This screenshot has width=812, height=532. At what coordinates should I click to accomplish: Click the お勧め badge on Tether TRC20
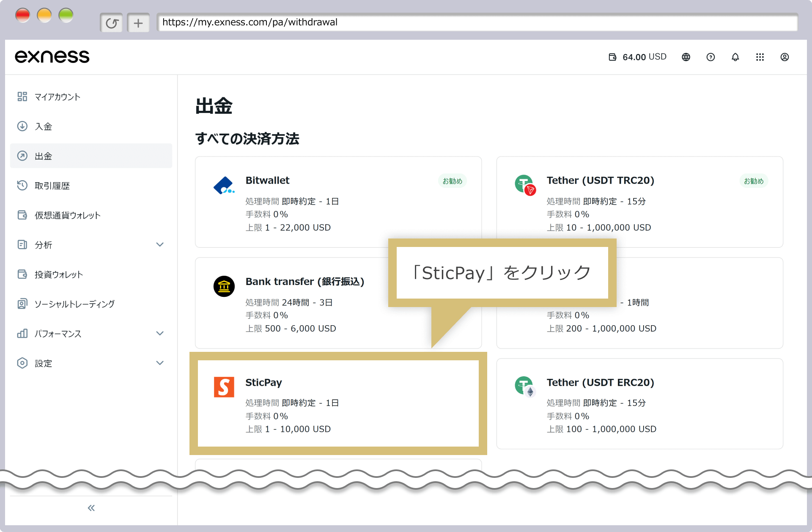point(754,181)
